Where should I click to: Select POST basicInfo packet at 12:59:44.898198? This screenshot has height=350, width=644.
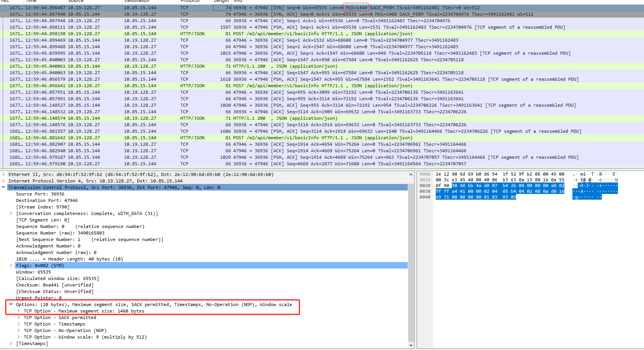pyautogui.click(x=230, y=34)
